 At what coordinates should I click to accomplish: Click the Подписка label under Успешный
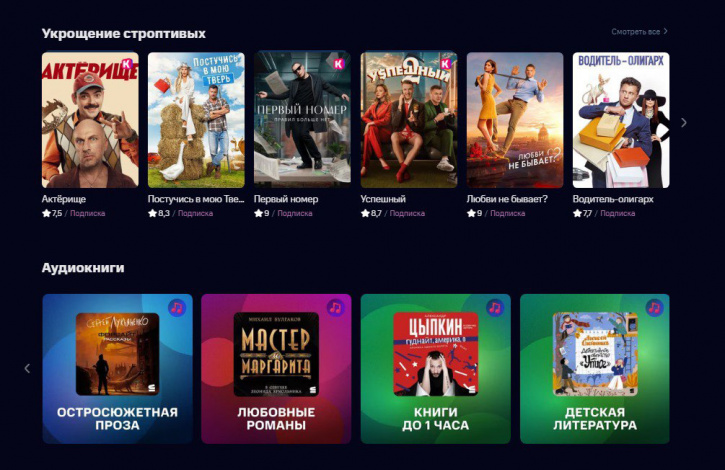click(407, 213)
